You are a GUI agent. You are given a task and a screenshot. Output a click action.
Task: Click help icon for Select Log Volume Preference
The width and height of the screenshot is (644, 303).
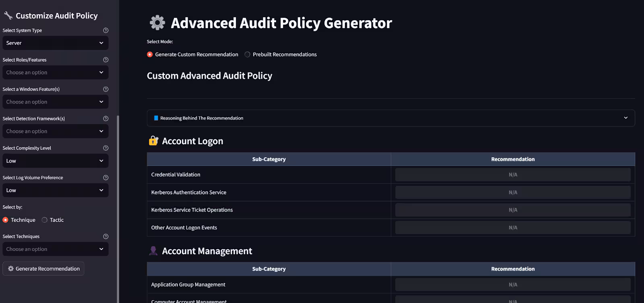point(106,178)
